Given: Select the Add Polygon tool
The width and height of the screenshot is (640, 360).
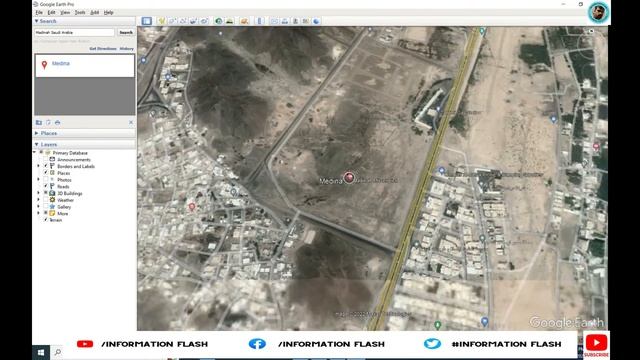Looking at the screenshot, I should (172, 21).
